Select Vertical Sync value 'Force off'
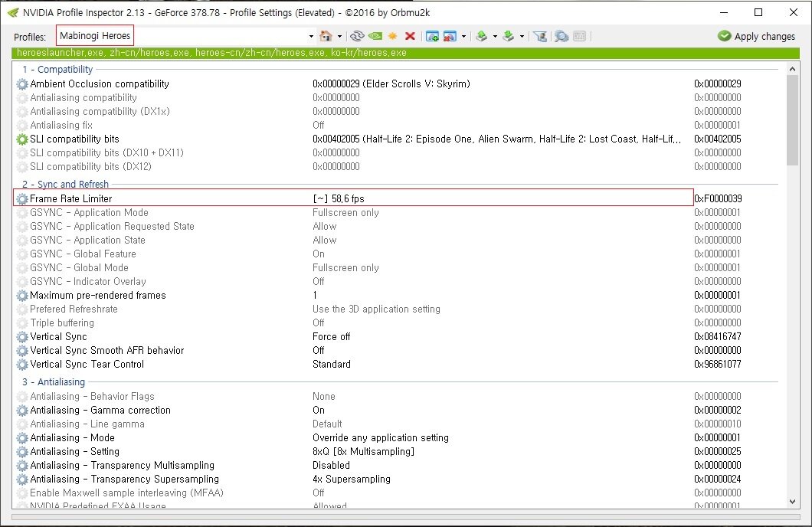 click(x=332, y=337)
